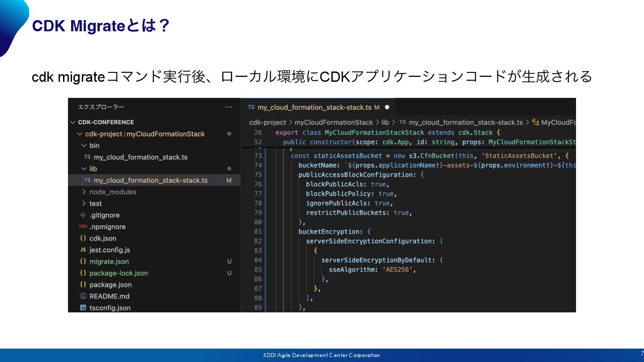
Task: Collapse the CDK-CONFERENCE root folder
Action: [x=72, y=122]
